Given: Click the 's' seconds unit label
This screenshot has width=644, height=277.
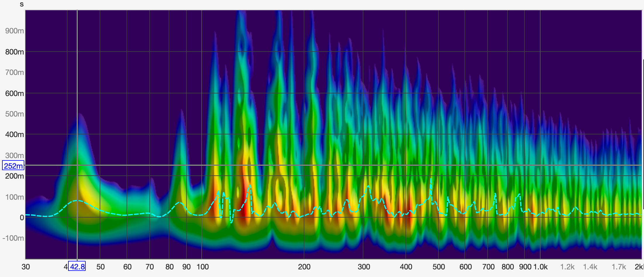Looking at the screenshot, I should coord(22,4).
